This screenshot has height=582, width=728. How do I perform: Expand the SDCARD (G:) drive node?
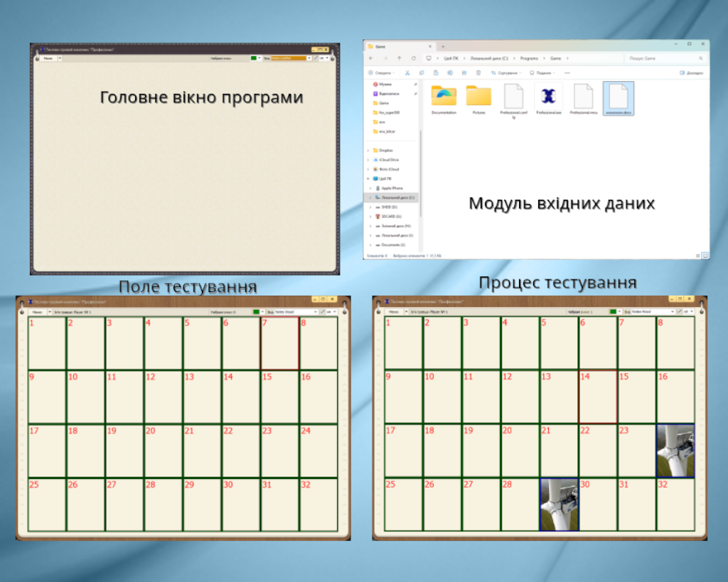[x=370, y=216]
